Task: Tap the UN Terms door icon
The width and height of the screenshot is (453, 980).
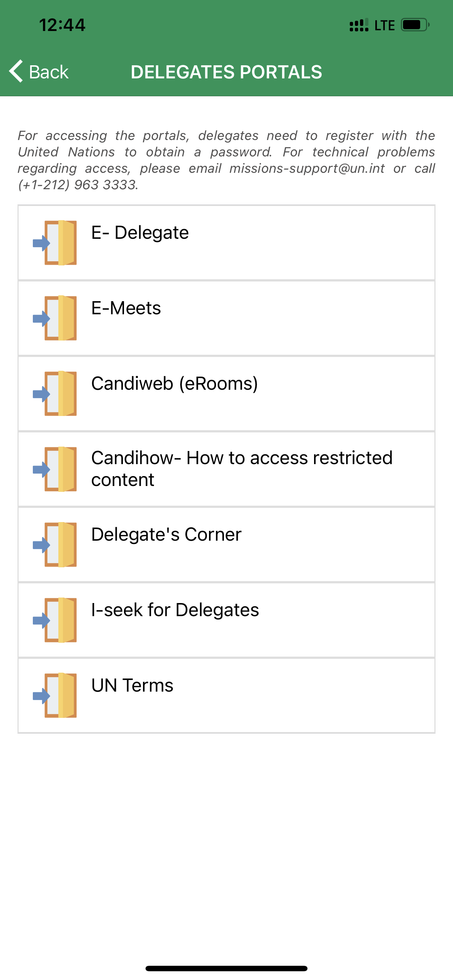Action: coord(55,695)
